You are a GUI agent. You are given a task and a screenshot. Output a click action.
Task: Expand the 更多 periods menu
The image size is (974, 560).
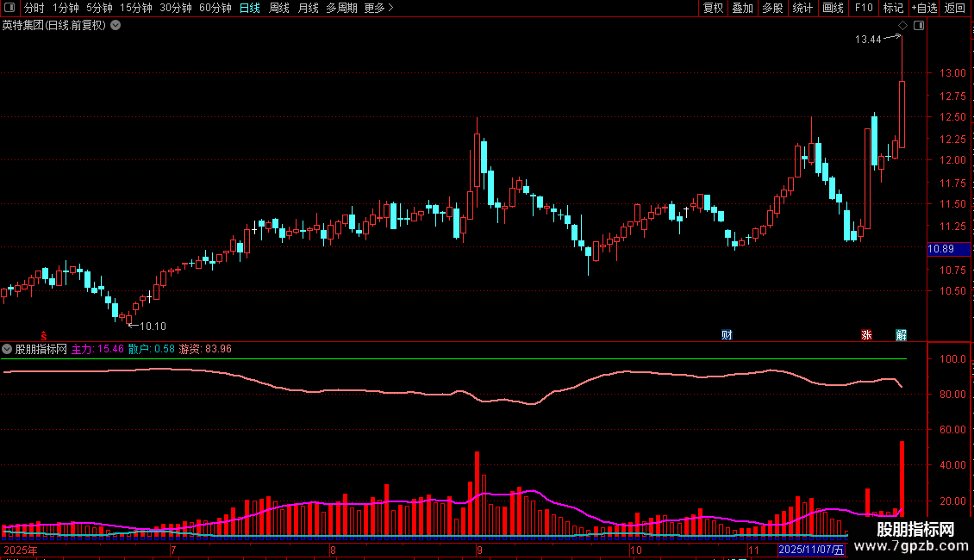379,8
